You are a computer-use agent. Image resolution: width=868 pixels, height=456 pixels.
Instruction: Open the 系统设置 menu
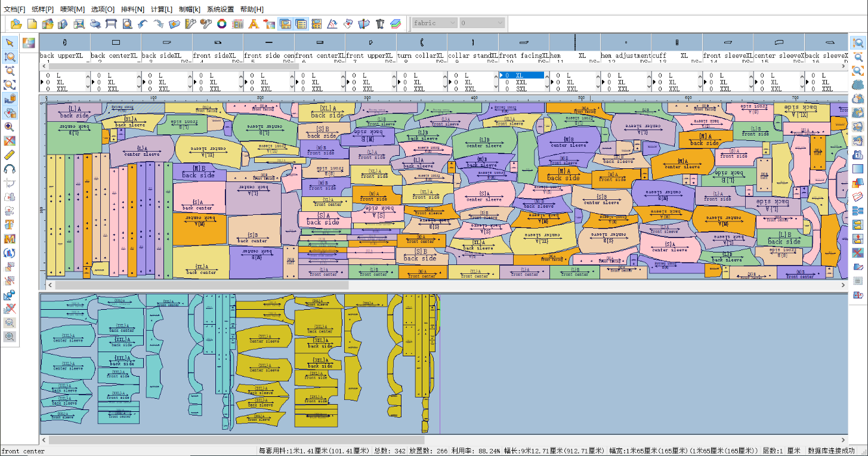coord(220,10)
